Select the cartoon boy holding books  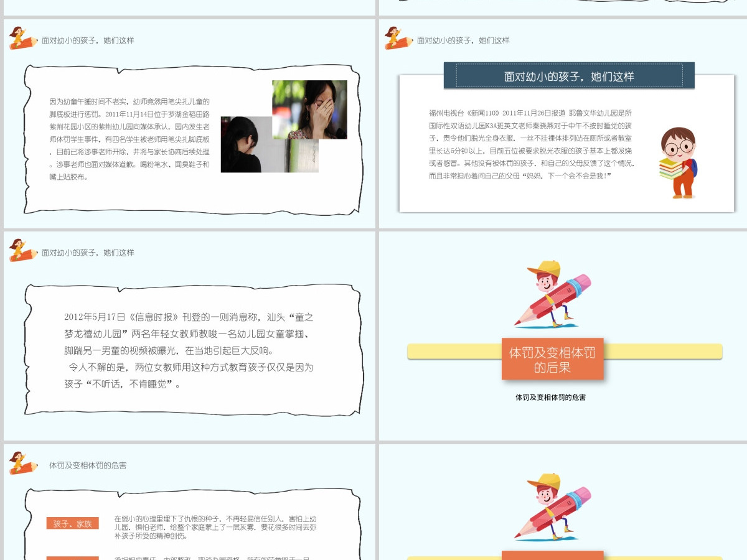(x=677, y=163)
